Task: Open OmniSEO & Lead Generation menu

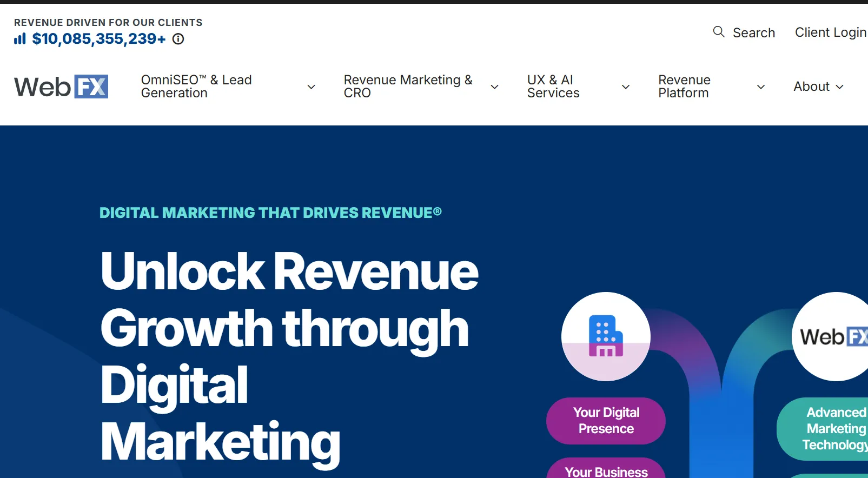Action: (x=196, y=87)
